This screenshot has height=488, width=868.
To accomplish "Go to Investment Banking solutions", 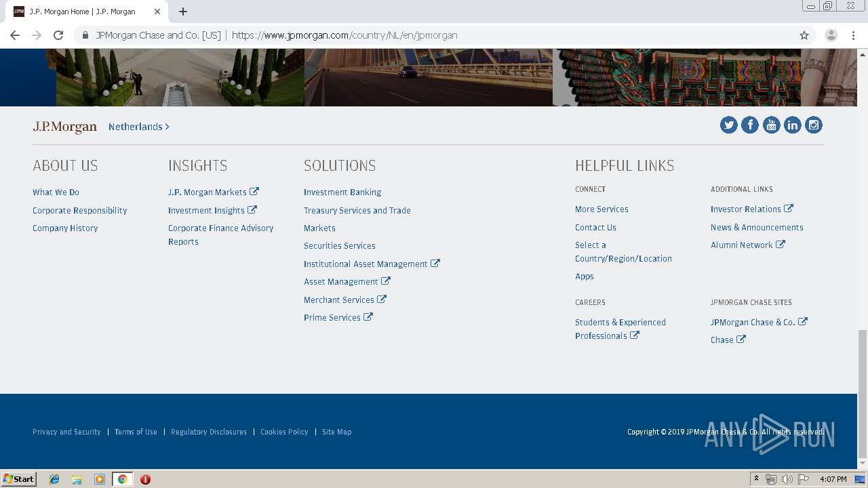I will click(342, 192).
